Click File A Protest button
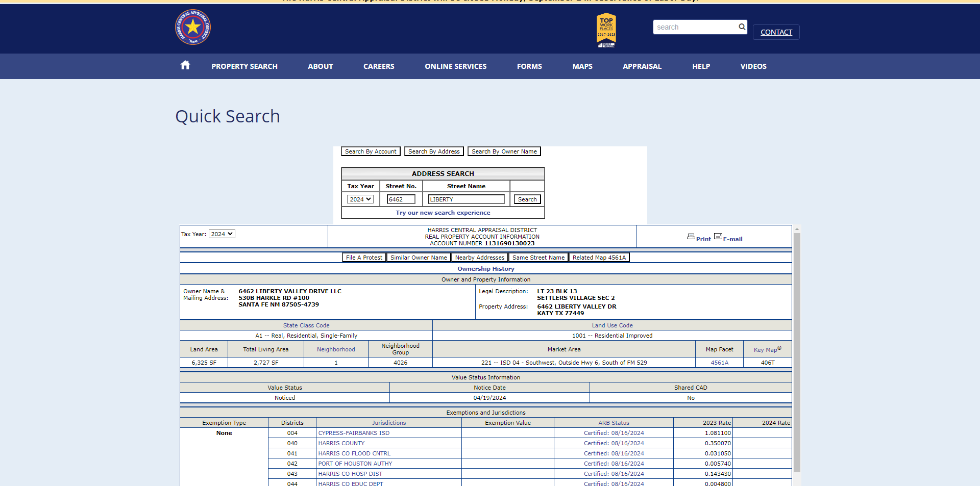The width and height of the screenshot is (980, 486). 364,258
